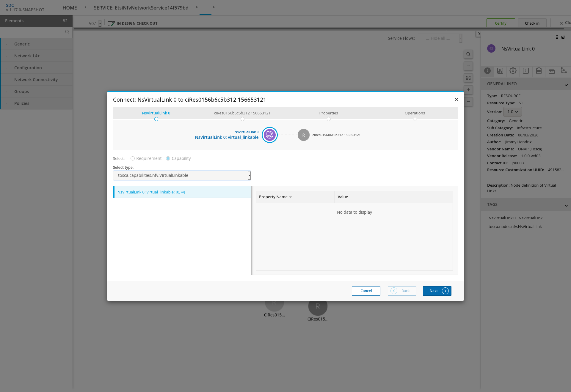The height and width of the screenshot is (392, 571).
Task: Click the gray R resource node in dialog
Action: [304, 135]
